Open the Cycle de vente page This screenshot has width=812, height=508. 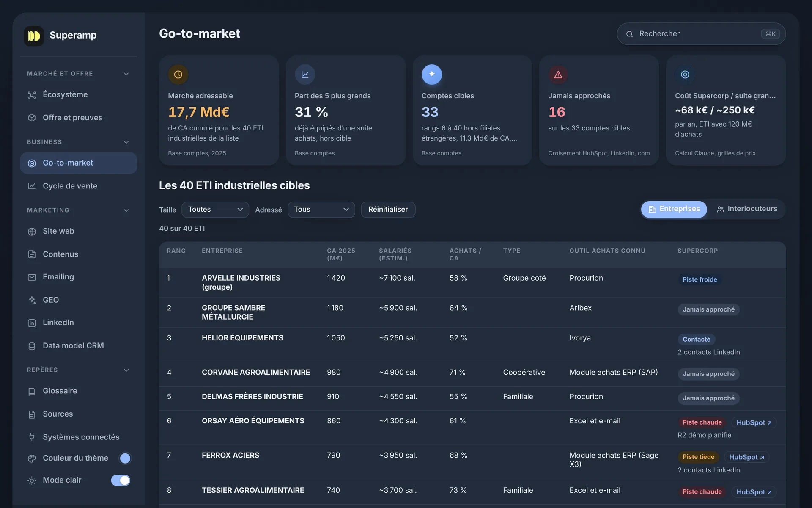(x=79, y=186)
